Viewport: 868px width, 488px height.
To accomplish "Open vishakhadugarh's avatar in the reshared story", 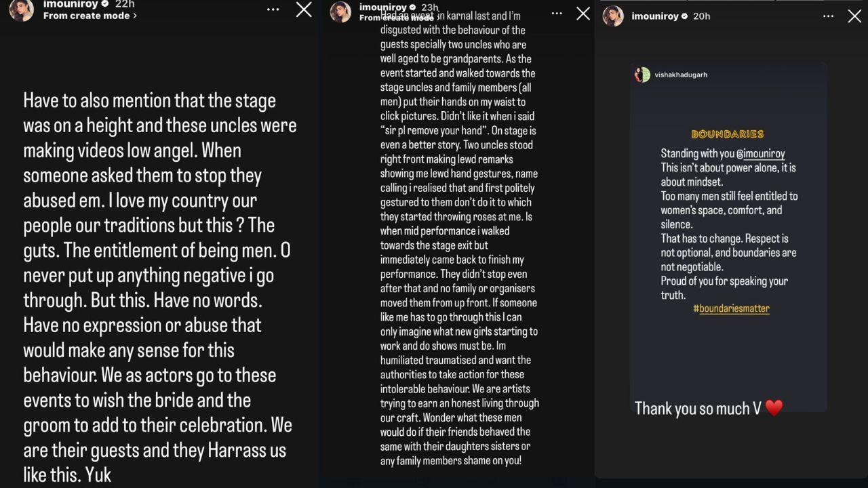I will click(642, 75).
